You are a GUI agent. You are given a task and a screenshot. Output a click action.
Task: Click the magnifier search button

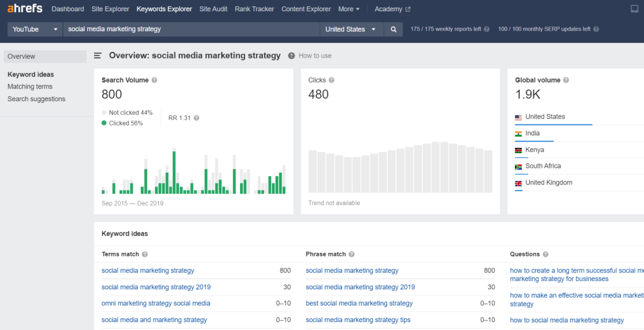click(393, 30)
